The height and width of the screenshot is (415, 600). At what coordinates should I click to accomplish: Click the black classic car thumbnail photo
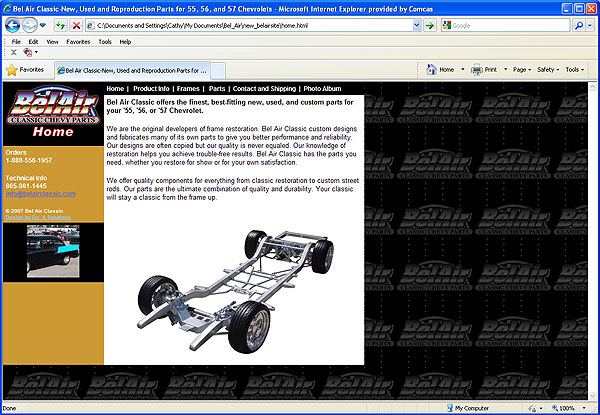(x=53, y=251)
